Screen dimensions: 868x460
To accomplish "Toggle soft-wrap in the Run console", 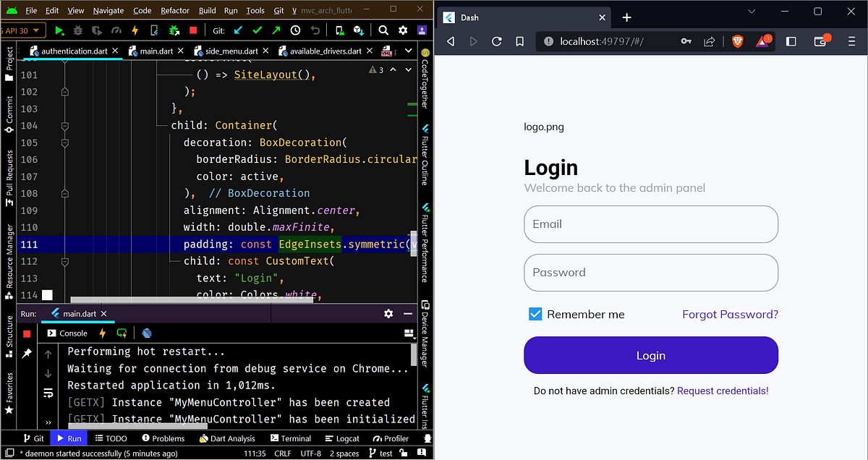I will 48,393.
